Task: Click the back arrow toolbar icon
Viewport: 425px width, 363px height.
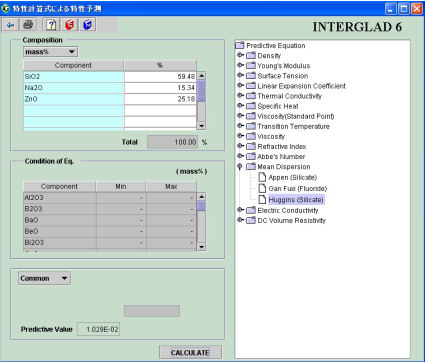Action: 10,25
